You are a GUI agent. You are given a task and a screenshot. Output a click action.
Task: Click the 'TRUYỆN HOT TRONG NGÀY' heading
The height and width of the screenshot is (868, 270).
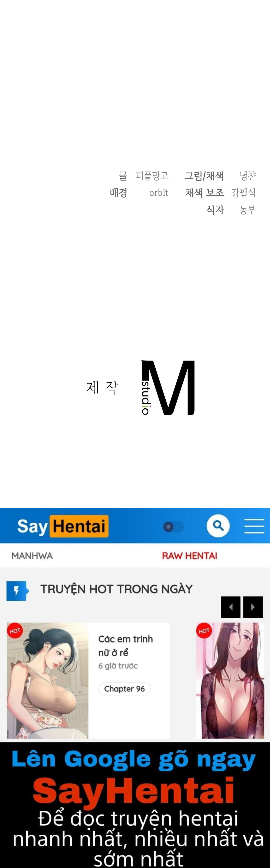[116, 589]
